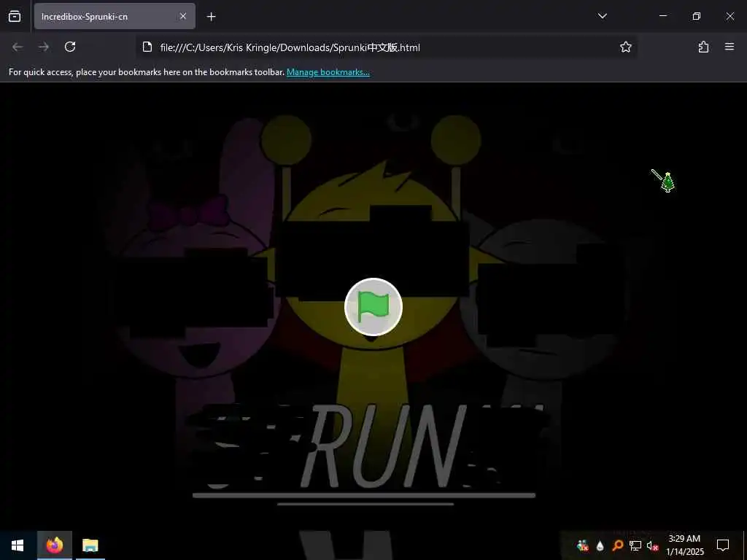747x560 pixels.
Task: Go forward to next page
Action: point(44,47)
